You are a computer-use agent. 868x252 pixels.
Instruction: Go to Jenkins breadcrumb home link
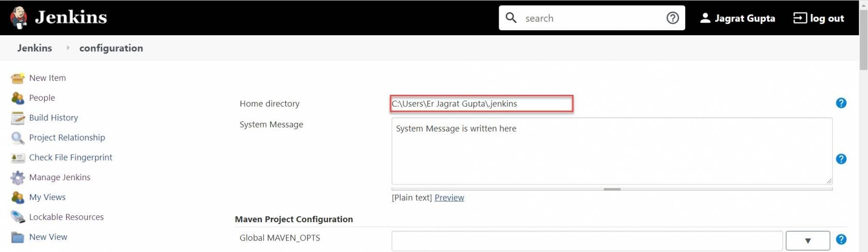click(x=35, y=48)
